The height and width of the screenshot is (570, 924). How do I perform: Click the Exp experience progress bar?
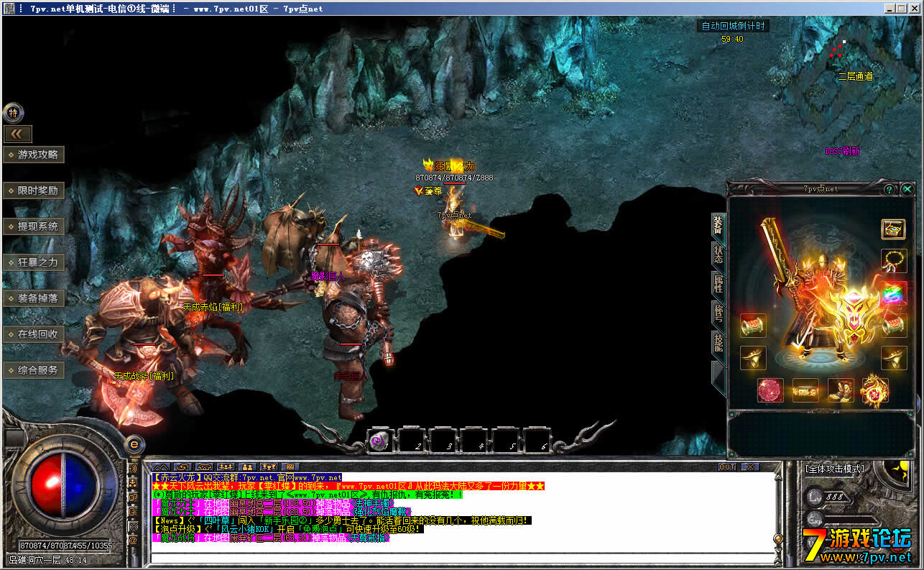pyautogui.click(x=852, y=519)
